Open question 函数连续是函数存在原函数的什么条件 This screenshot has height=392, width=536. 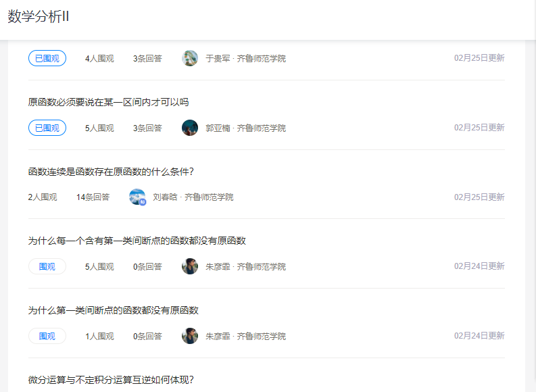(x=111, y=172)
